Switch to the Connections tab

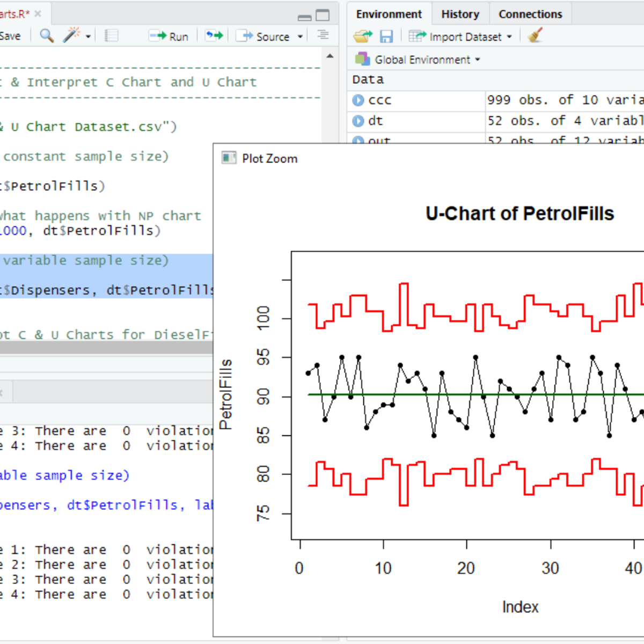(x=530, y=14)
